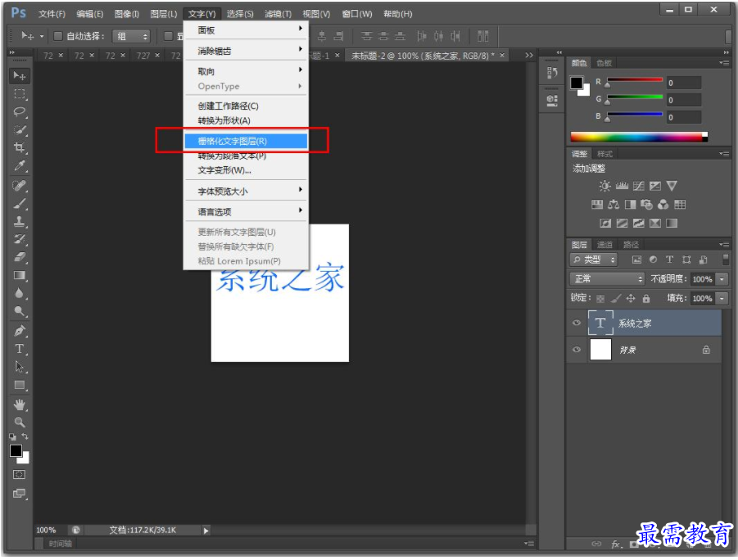Open the 滤镜(T) menu

point(278,14)
